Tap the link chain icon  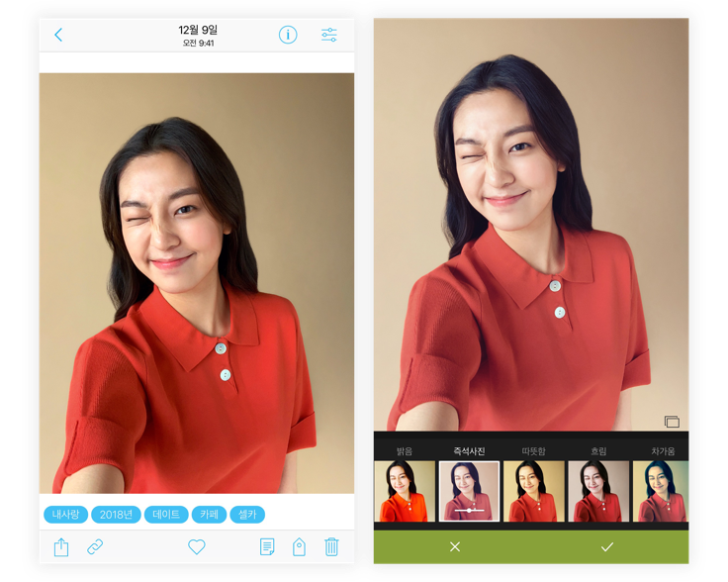point(95,546)
